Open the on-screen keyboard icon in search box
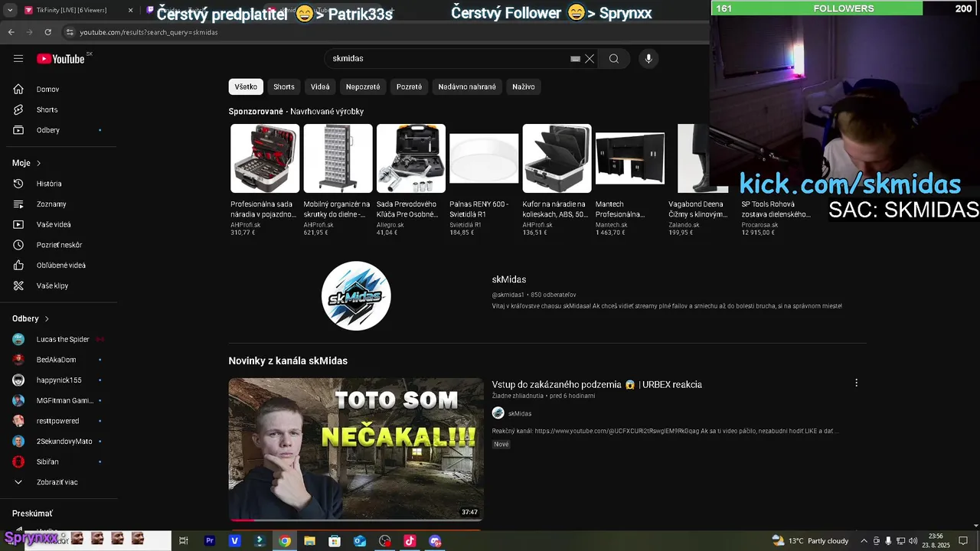This screenshot has height=551, width=980. click(x=575, y=59)
